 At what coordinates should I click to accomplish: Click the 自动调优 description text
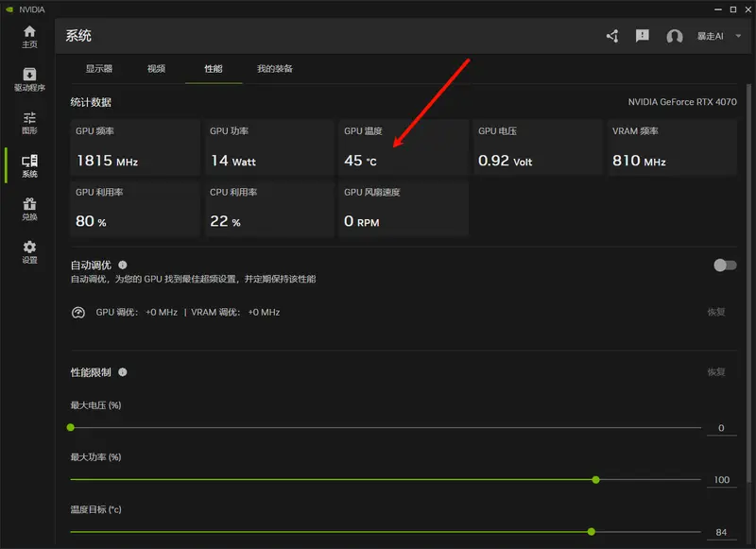(194, 279)
